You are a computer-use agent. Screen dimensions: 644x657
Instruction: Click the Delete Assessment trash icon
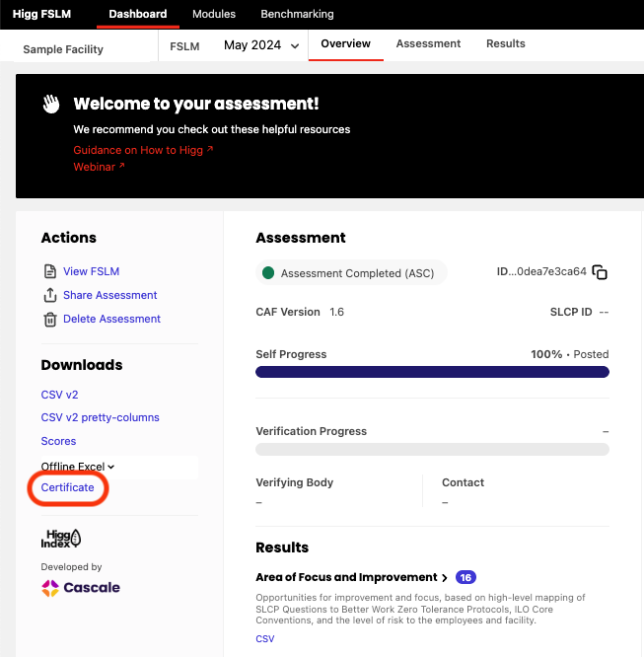50,320
